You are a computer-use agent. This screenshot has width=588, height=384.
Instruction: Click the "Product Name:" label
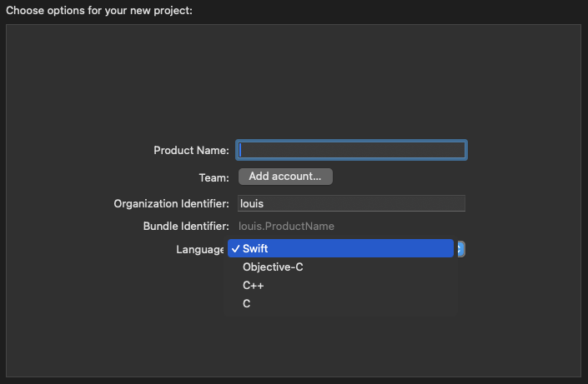[191, 151]
